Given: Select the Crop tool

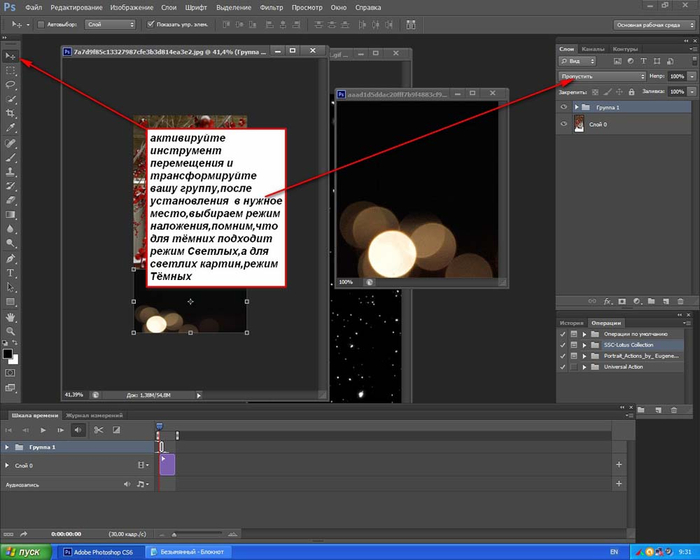Looking at the screenshot, I should click(10, 113).
